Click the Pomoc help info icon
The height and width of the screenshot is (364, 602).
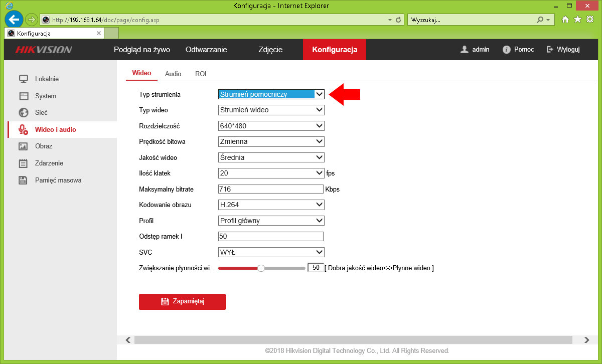point(506,50)
